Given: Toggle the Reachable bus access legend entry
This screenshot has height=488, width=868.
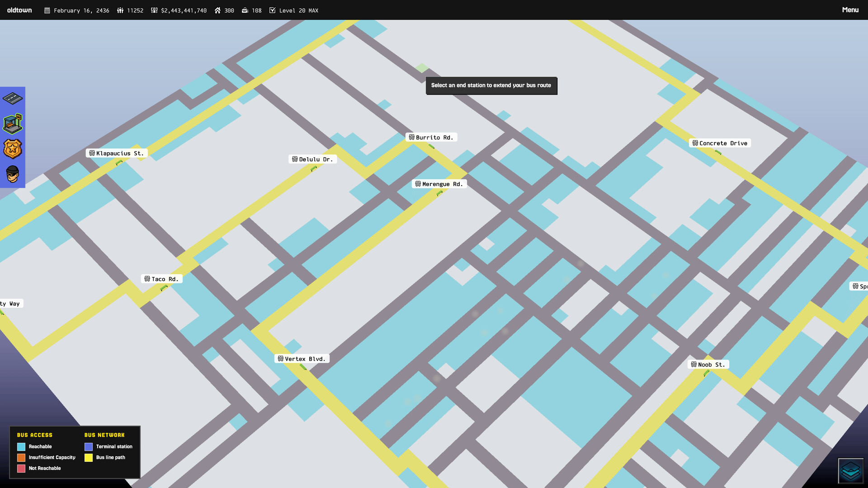Looking at the screenshot, I should coord(21,446).
